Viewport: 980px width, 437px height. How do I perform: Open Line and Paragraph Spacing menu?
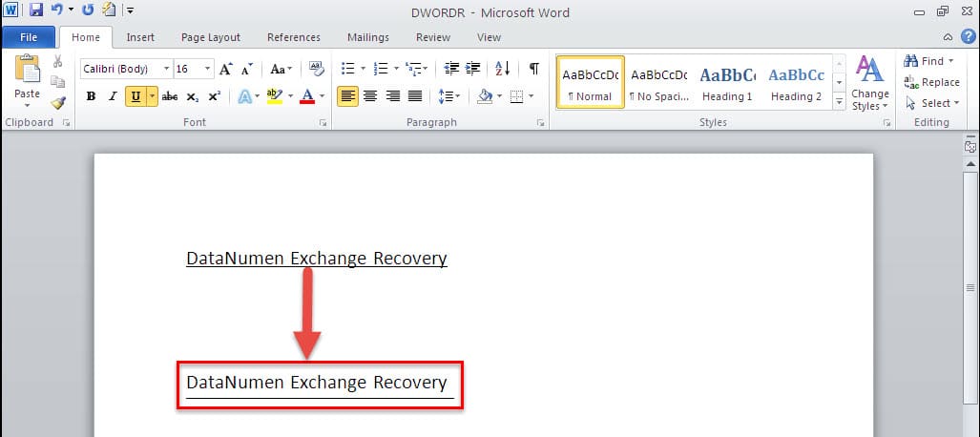(448, 96)
